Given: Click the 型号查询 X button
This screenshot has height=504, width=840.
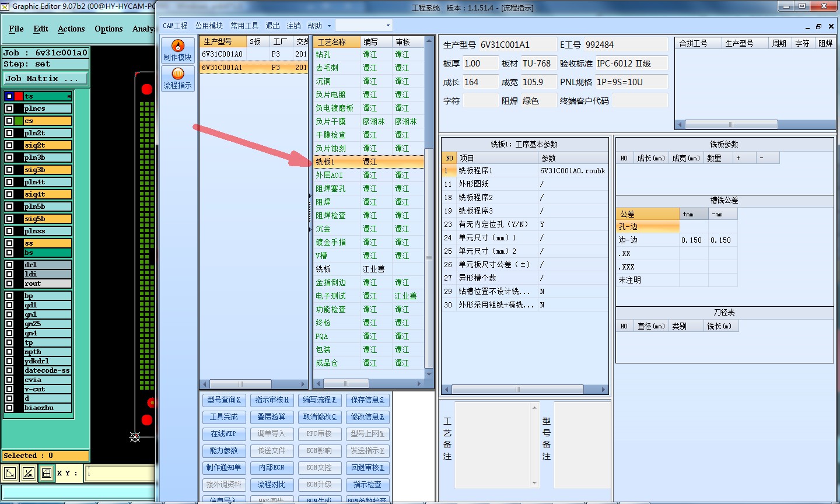Looking at the screenshot, I should [224, 400].
